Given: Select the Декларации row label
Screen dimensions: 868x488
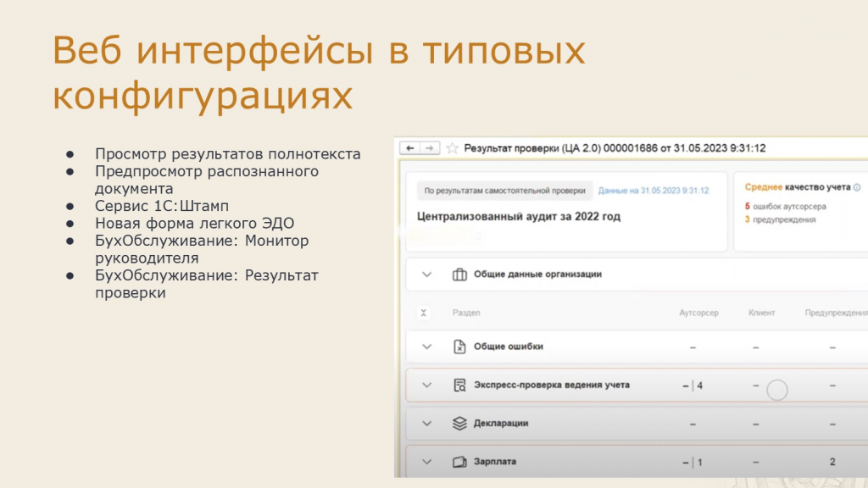Looking at the screenshot, I should [x=501, y=424].
